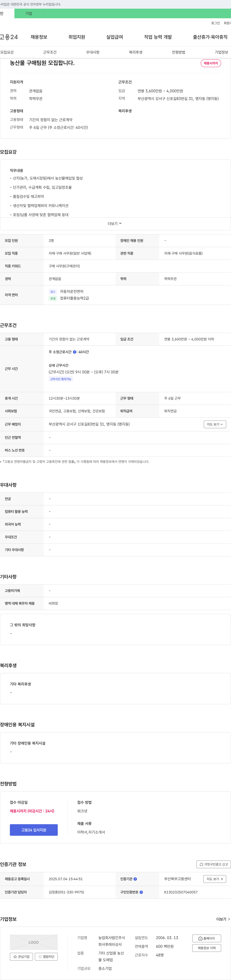Click 국민연금, 고용보험, 산재보험, 건강보험 text
The width and height of the screenshot is (231, 980).
(x=77, y=411)
